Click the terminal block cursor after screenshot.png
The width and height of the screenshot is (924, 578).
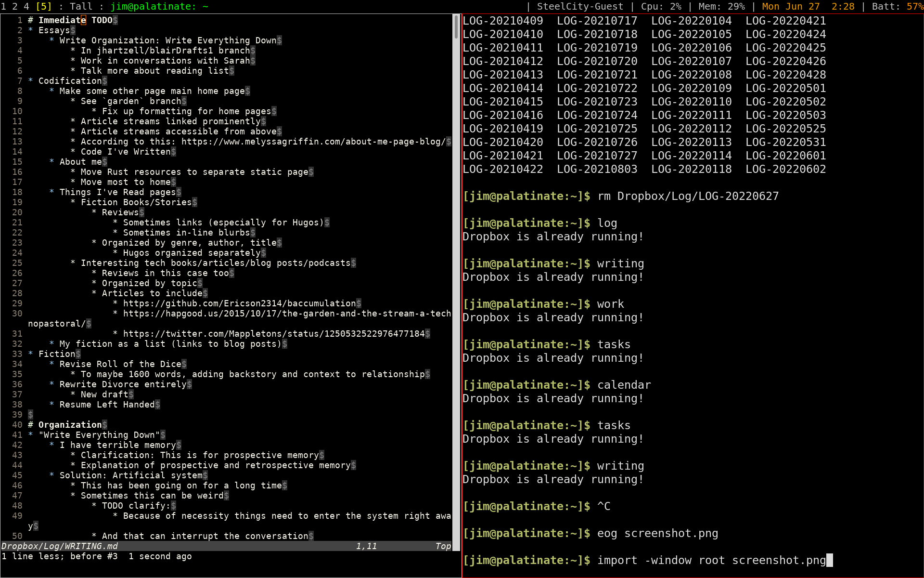pos(830,560)
